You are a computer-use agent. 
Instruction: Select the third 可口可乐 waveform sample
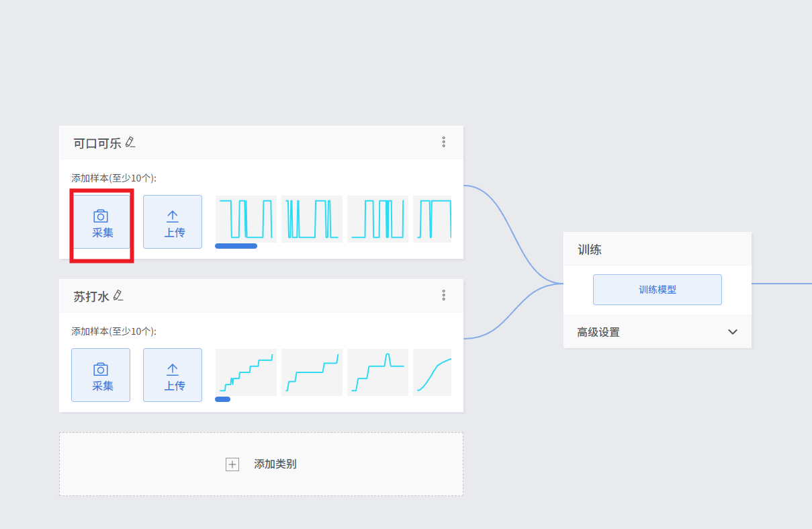[x=377, y=219]
